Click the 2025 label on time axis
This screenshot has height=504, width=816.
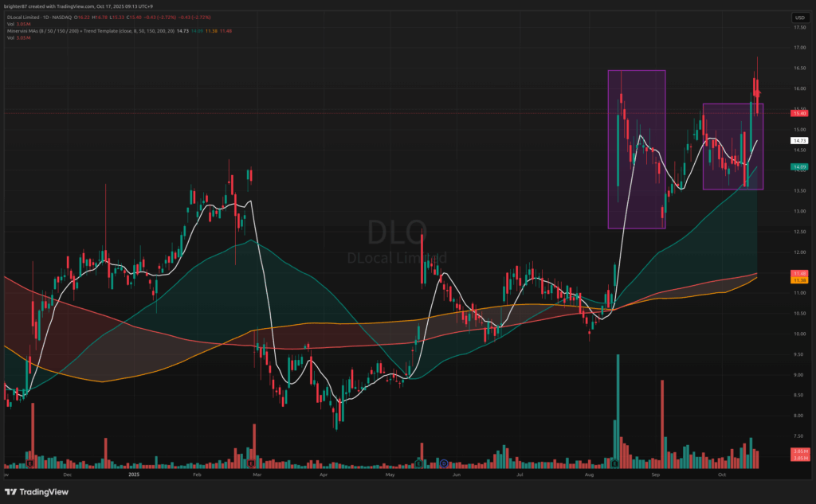click(133, 474)
